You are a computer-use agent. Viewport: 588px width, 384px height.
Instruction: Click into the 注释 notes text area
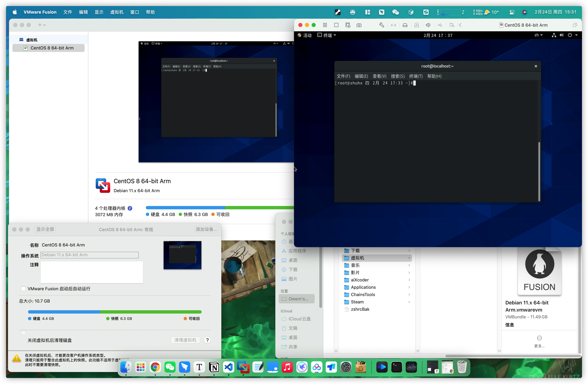pos(92,272)
